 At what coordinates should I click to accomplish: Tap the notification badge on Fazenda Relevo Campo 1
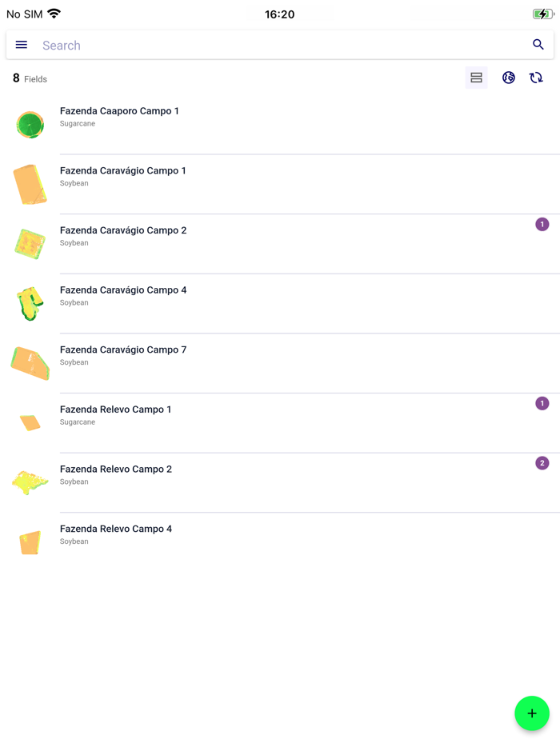(x=542, y=404)
